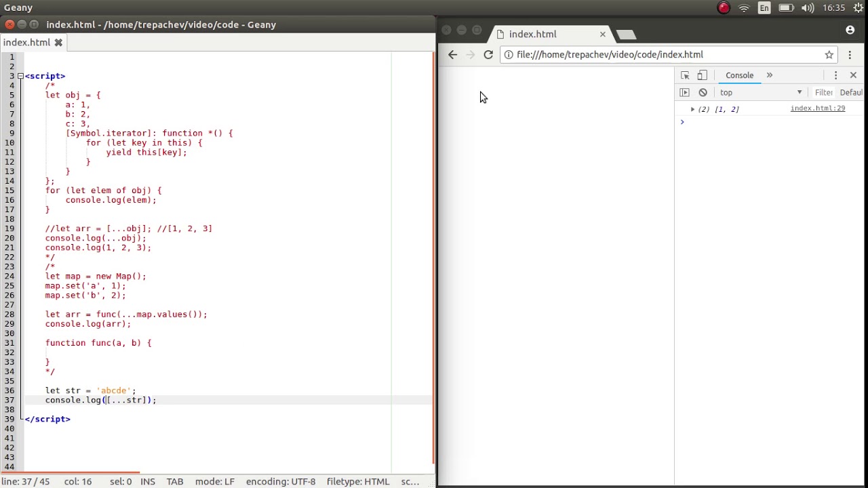Image resolution: width=868 pixels, height=488 pixels.
Task: Open the Chrome three-dot menu
Action: point(850,55)
